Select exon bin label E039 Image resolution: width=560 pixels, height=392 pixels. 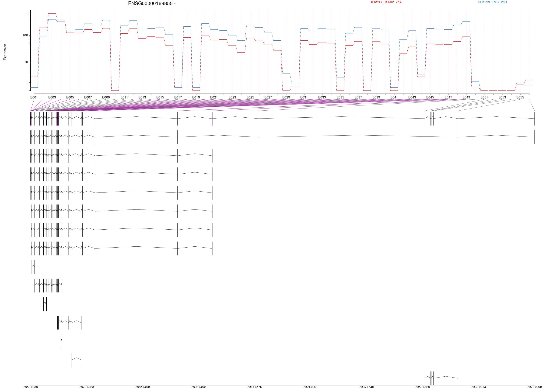point(376,97)
